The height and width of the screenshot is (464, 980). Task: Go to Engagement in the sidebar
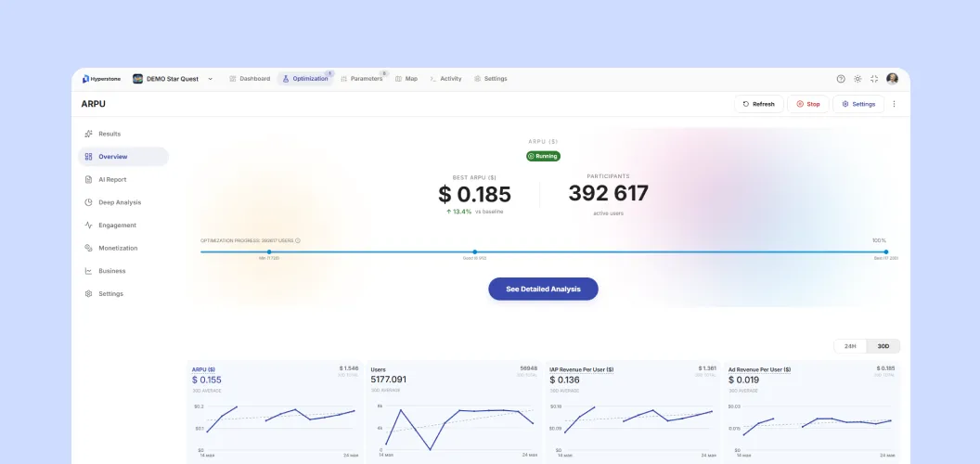point(123,226)
